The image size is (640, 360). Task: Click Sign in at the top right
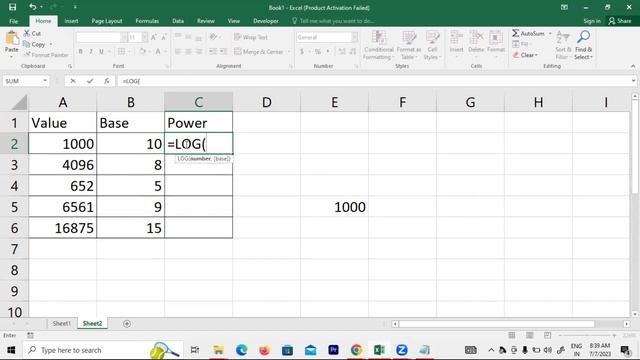(x=592, y=21)
